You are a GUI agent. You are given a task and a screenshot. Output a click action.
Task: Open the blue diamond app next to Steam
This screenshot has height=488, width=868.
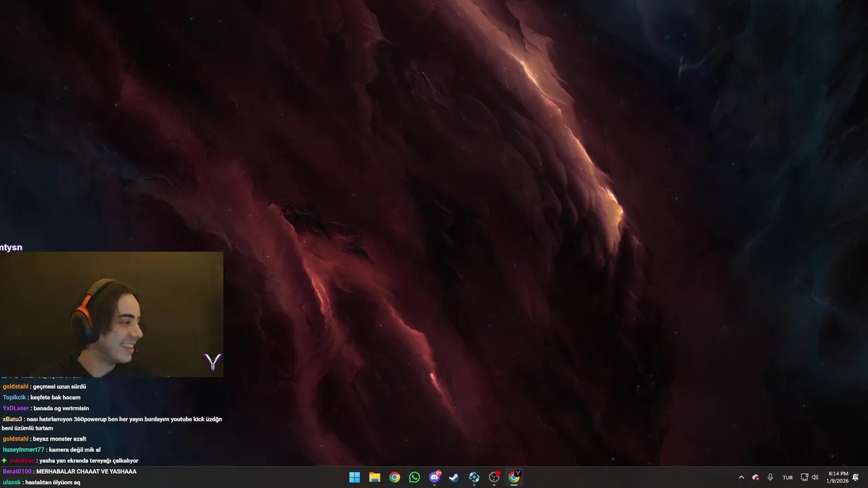[x=474, y=477]
